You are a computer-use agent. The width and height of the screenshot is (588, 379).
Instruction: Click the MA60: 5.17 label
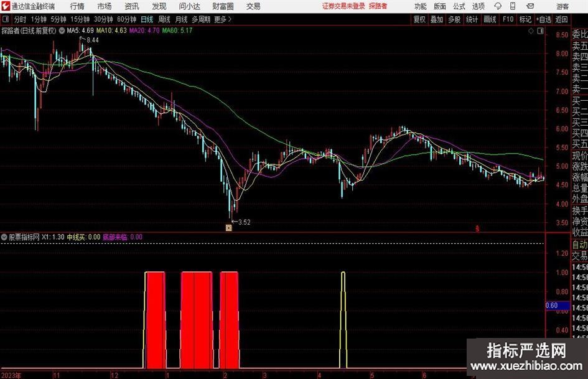click(177, 30)
